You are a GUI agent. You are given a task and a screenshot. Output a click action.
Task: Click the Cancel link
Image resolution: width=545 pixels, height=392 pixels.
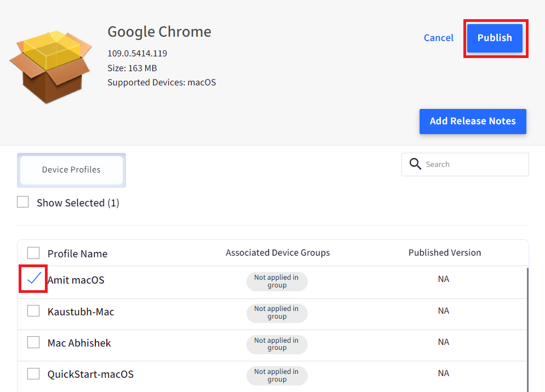(439, 38)
